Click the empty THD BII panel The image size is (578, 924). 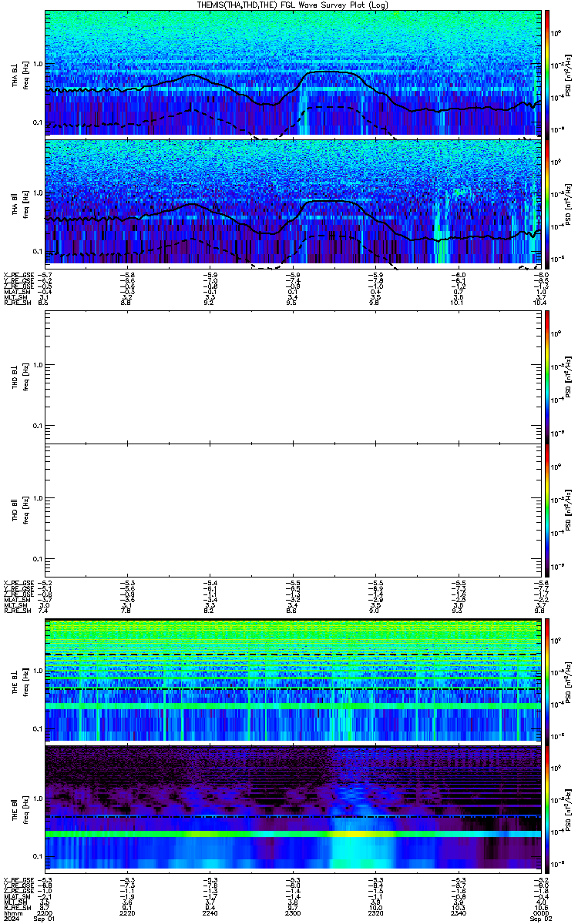[293, 510]
